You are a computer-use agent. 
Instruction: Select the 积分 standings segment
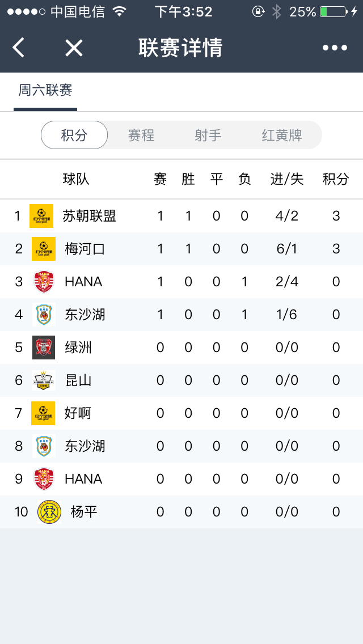coord(74,135)
